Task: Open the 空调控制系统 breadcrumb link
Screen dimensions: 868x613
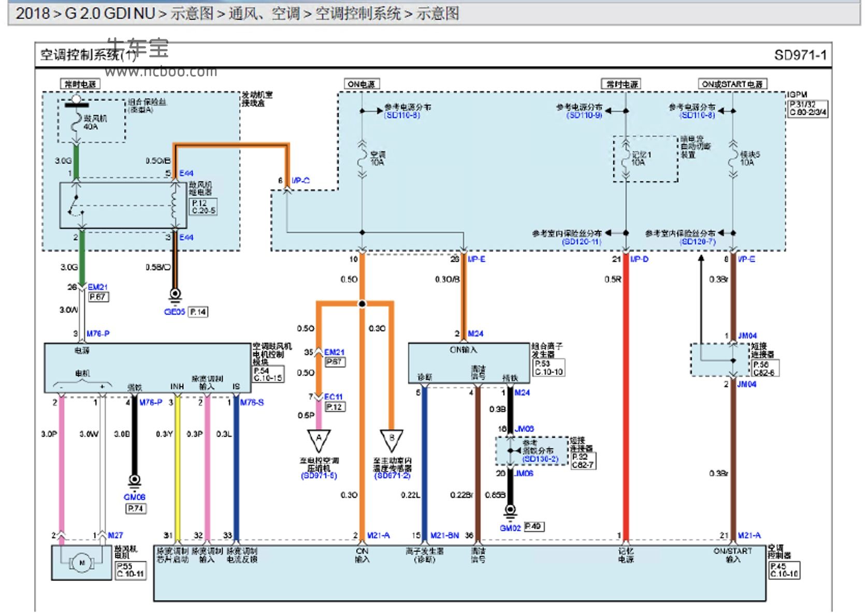Action: click(x=358, y=13)
